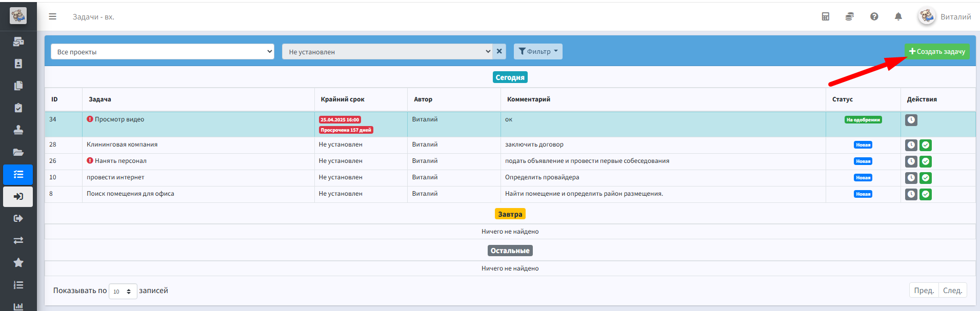Screen dimensions: 980x311
Task: Click clock icon for task 34
Action: [911, 120]
